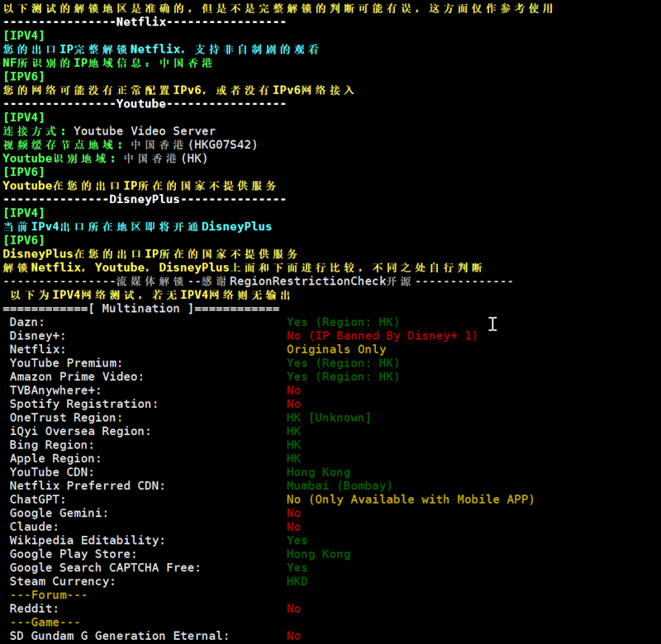The image size is (661, 644).
Task: Click 'Google Play Store:' label
Action: (x=73, y=554)
